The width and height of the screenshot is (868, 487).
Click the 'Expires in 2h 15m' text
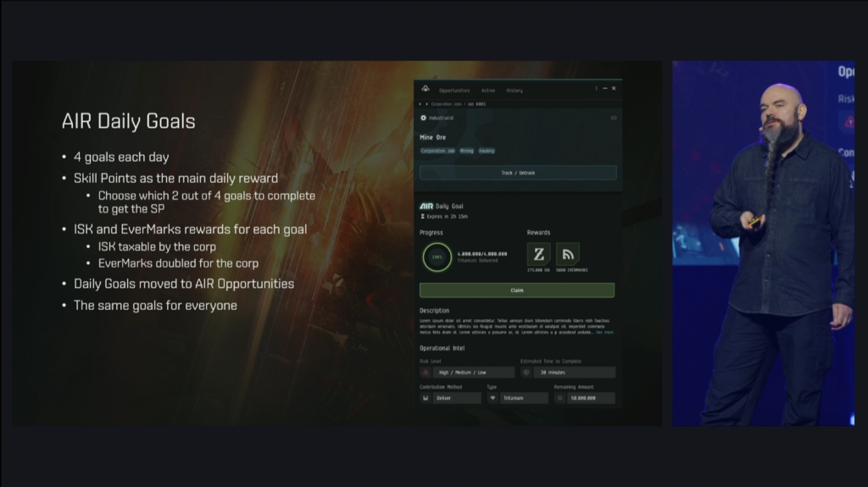[448, 216]
